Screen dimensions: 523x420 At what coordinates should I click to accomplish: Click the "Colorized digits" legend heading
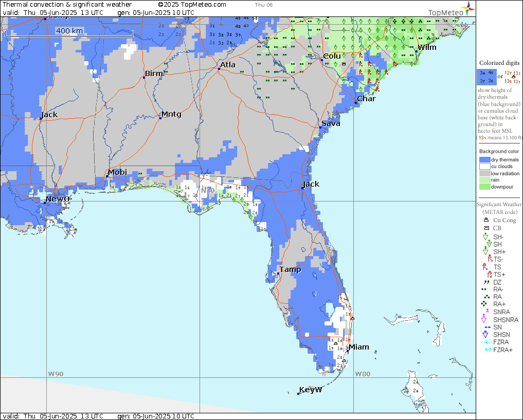point(499,63)
